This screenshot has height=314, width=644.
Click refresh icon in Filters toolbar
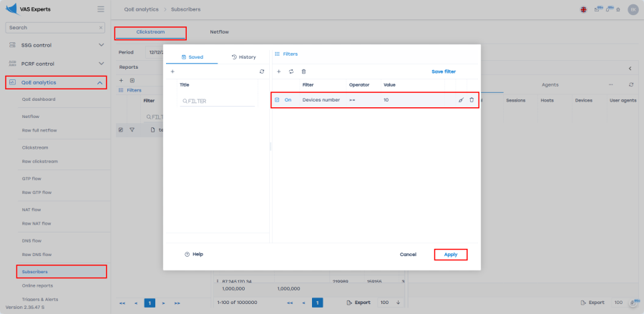(x=291, y=72)
